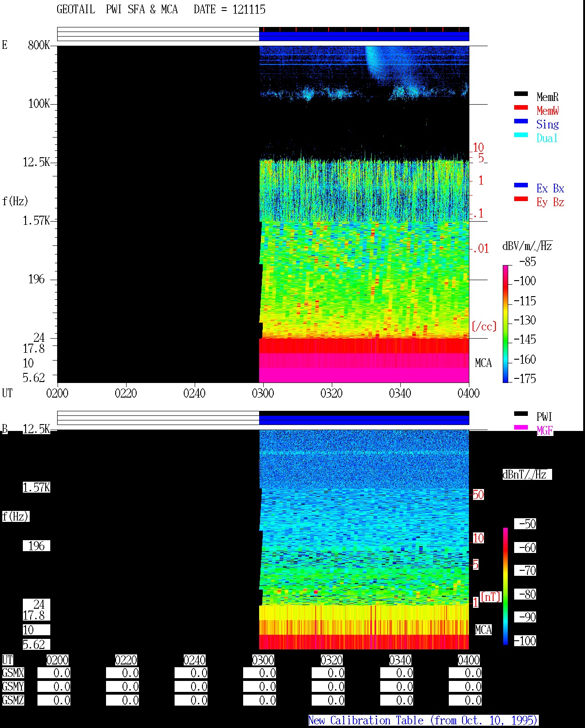Click the red "[nT]" unit label

[491, 597]
